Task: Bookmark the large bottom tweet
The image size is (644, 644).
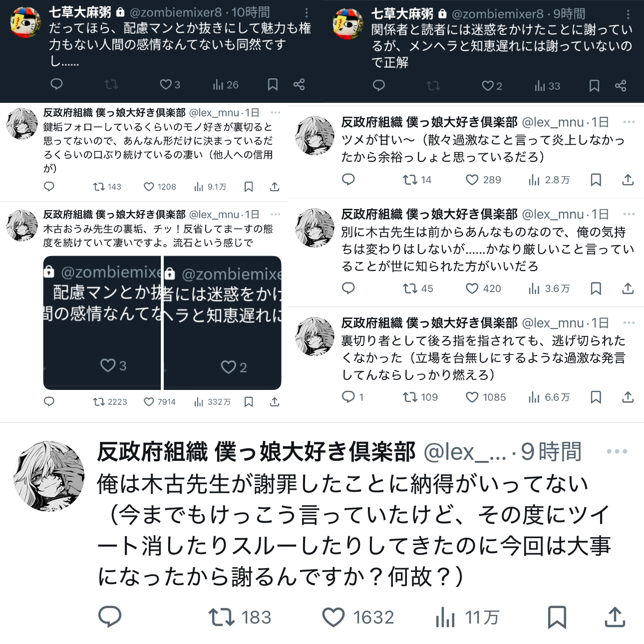Action: click(557, 618)
